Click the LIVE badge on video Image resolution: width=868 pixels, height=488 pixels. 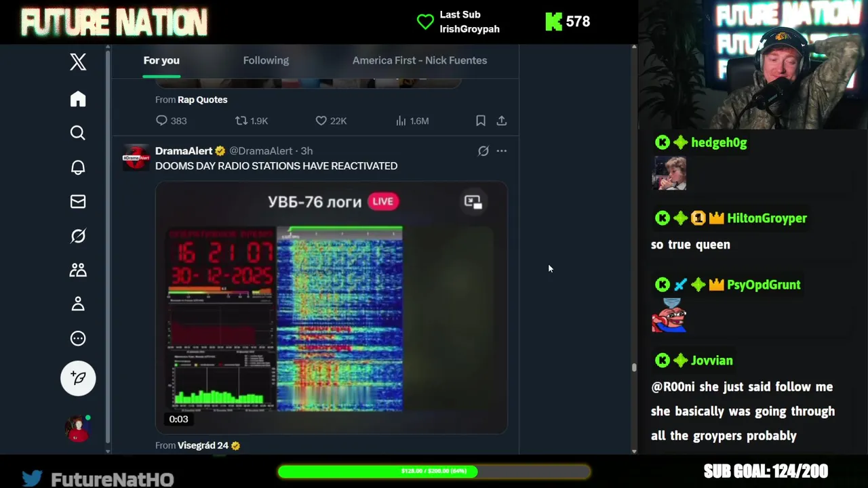click(383, 201)
